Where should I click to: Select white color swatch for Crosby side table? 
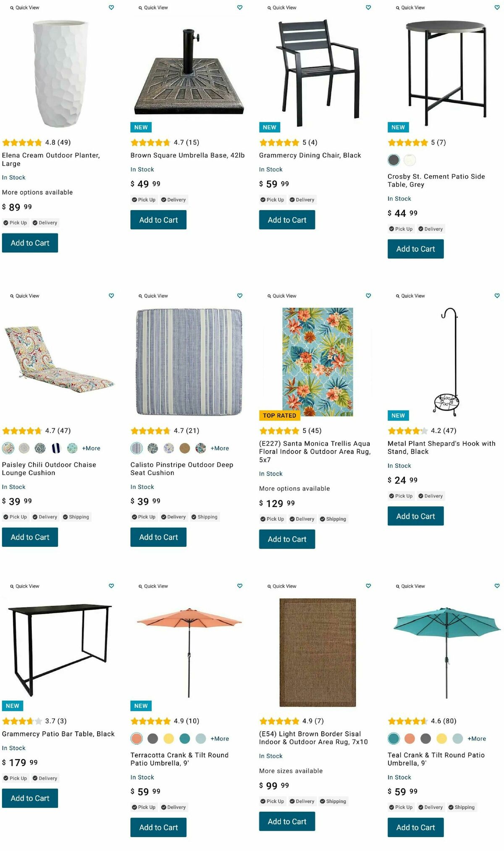pyautogui.click(x=409, y=160)
